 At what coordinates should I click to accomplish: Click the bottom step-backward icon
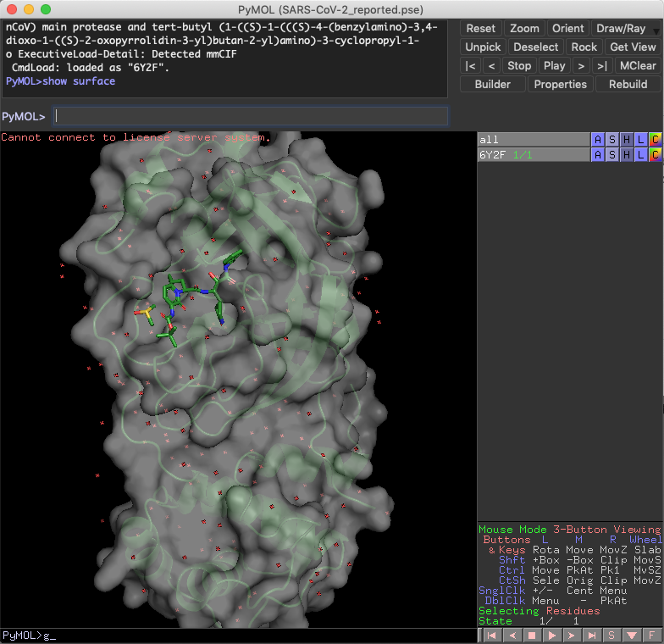pyautogui.click(x=512, y=636)
